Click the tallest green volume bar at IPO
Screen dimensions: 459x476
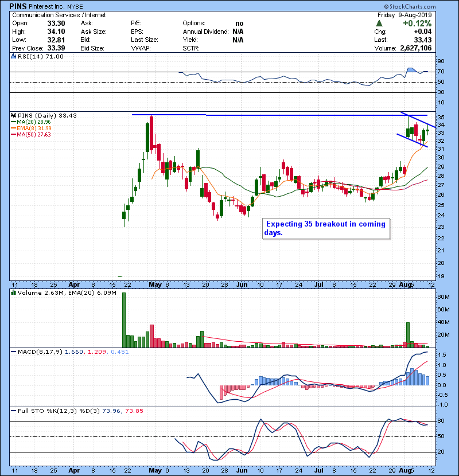[123, 319]
